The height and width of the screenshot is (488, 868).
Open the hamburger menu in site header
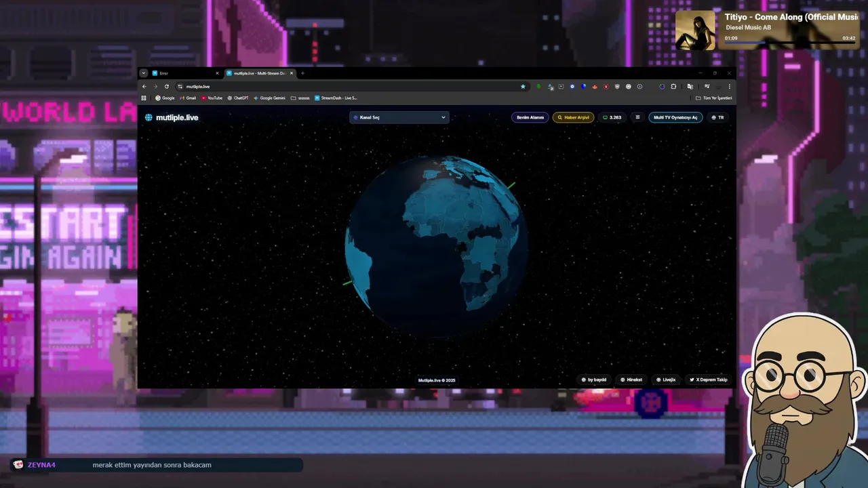pyautogui.click(x=637, y=117)
